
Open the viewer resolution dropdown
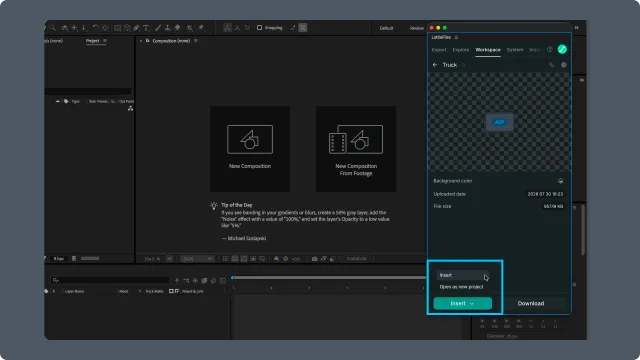point(197,259)
